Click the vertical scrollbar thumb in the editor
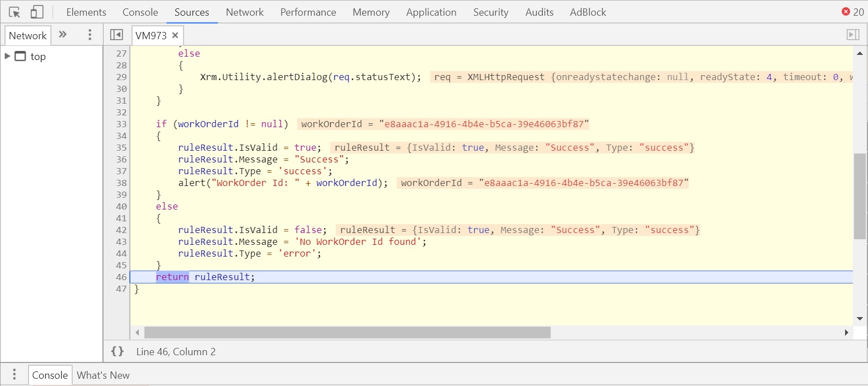 click(860, 196)
